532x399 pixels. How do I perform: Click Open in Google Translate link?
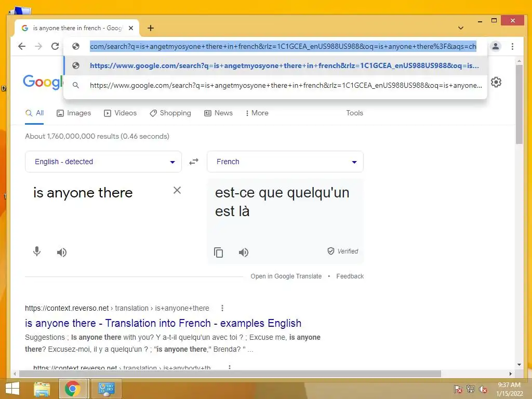coord(286,276)
